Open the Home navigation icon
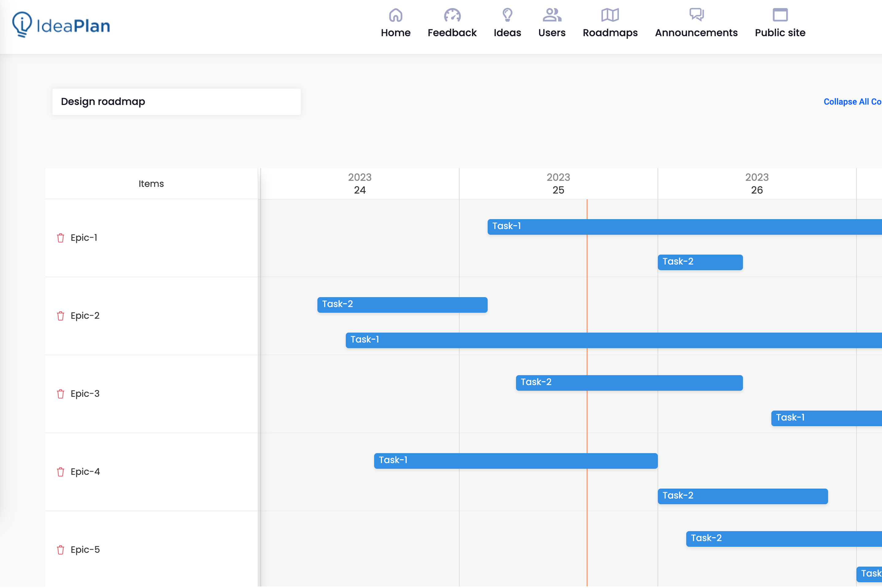Viewport: 882px width, 588px height. [396, 15]
